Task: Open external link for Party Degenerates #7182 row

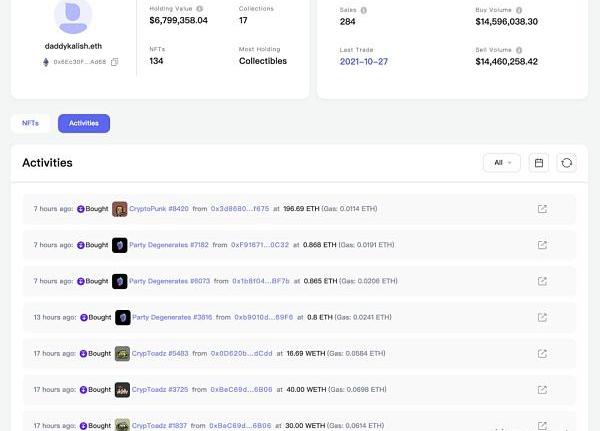Action: (542, 245)
